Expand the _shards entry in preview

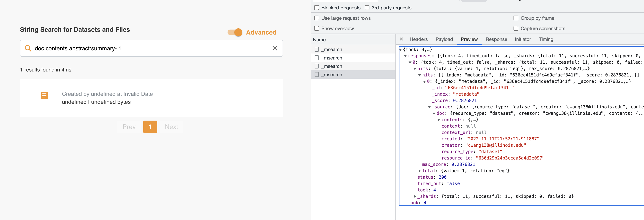click(x=415, y=196)
